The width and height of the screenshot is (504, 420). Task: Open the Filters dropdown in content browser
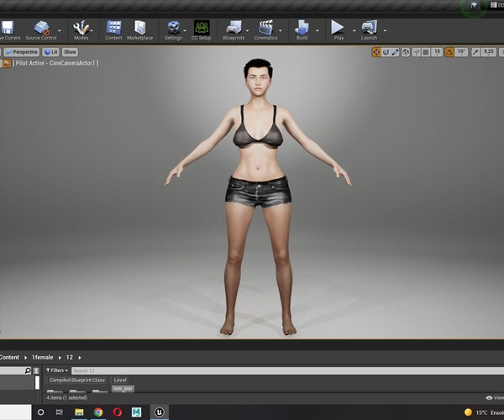(57, 370)
